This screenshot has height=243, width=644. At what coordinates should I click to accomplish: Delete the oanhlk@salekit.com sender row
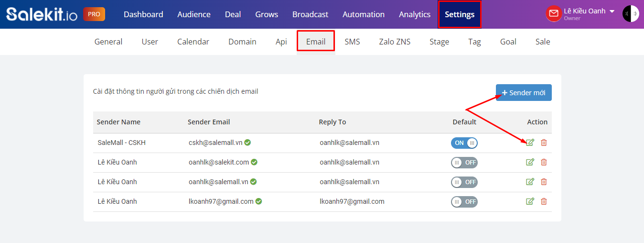544,162
